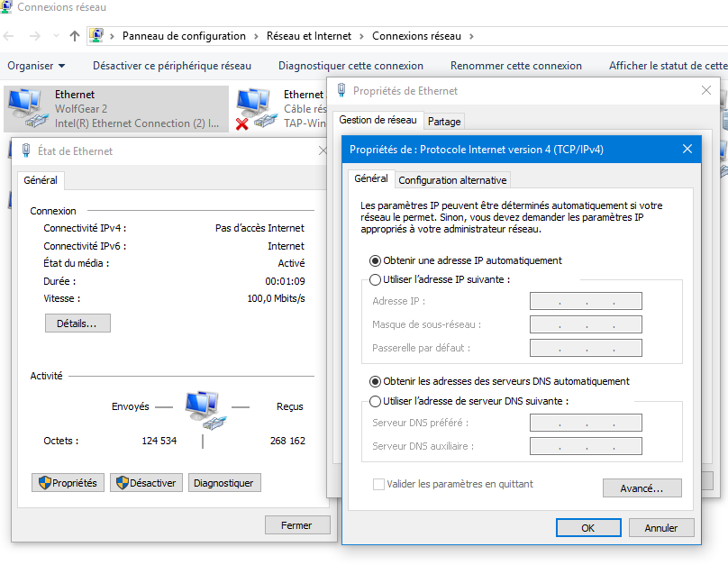Click Diagnostiquer cette connexion
728x565 pixels.
pos(350,66)
